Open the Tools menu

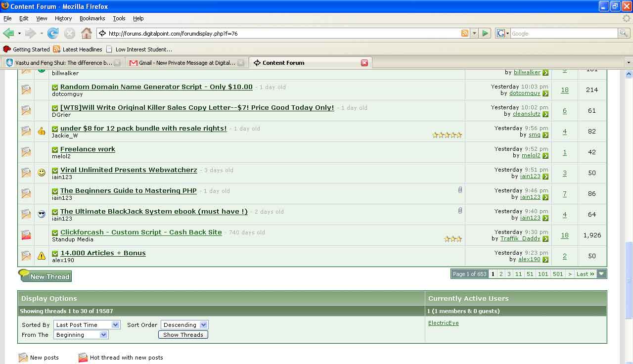click(119, 18)
